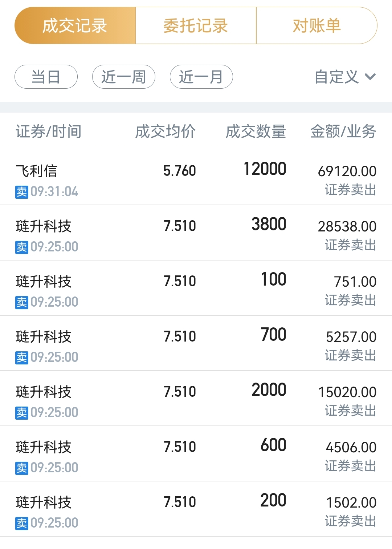Click the sell badge on the 200-share row
The width and height of the screenshot is (392, 549).
22,523
